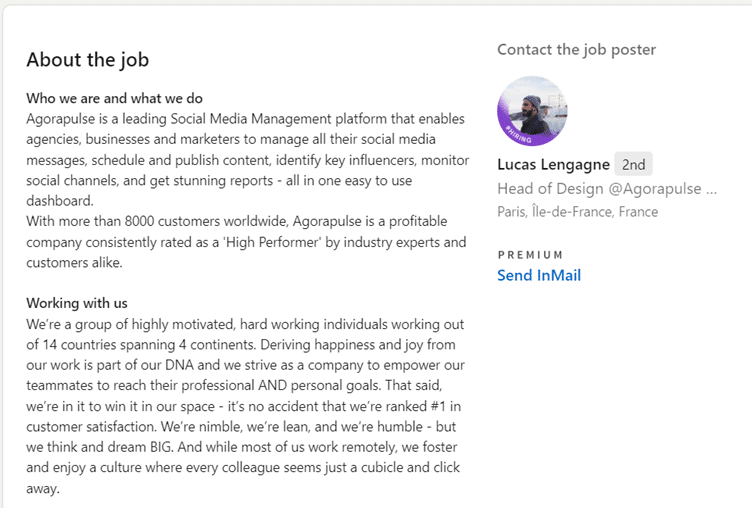Open Lucas Lengagne's profile photo
This screenshot has height=508, width=752.
tap(532, 111)
